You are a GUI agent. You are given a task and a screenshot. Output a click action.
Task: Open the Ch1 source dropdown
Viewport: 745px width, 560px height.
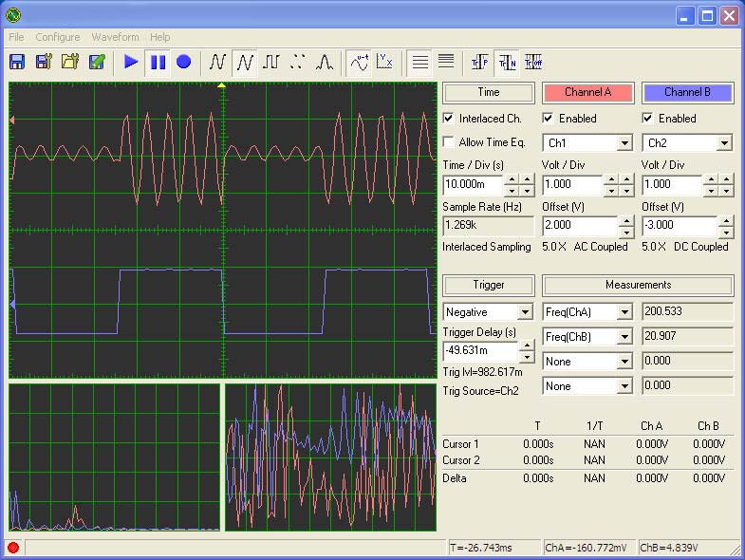(624, 143)
